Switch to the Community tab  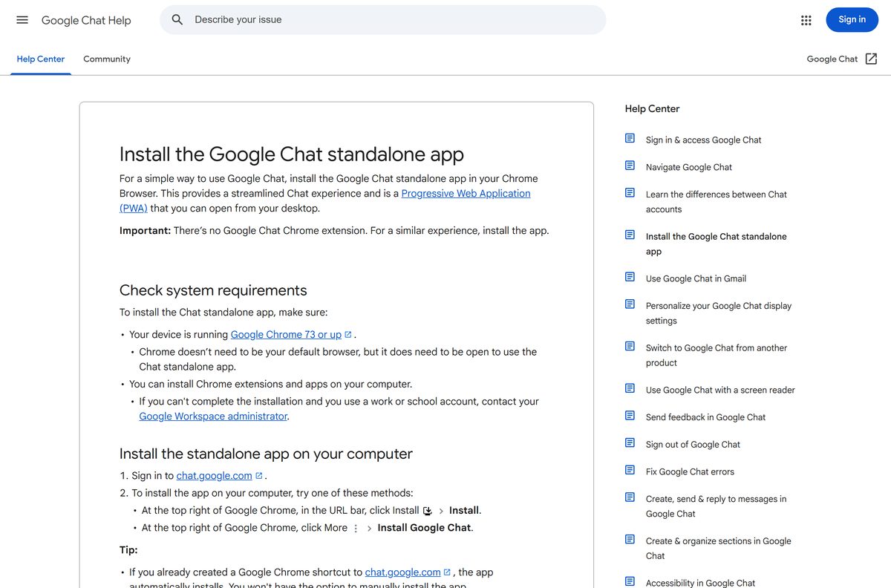(x=107, y=59)
